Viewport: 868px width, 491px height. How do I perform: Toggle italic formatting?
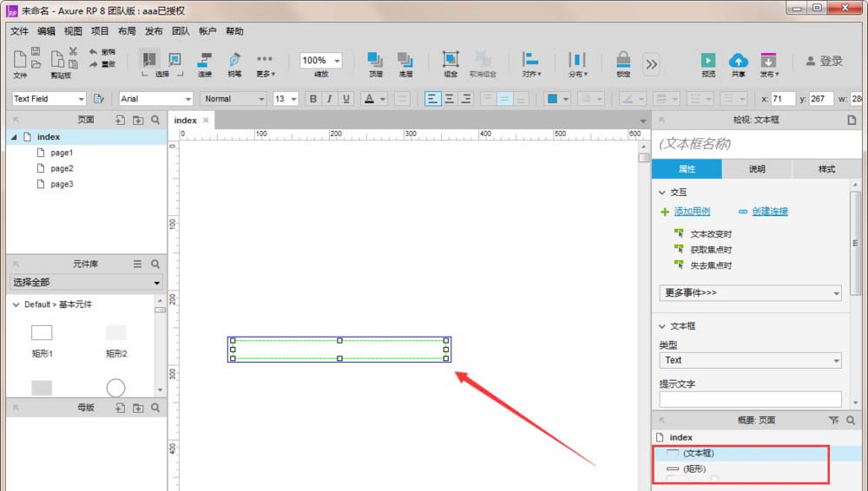329,99
